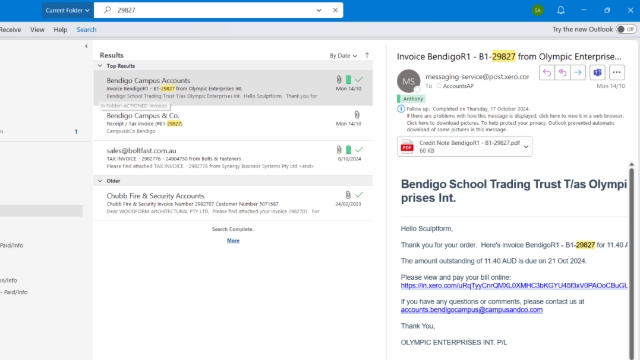Open Credit Note BendigoR1 PDF attachment
640x360 pixels.
click(464, 147)
